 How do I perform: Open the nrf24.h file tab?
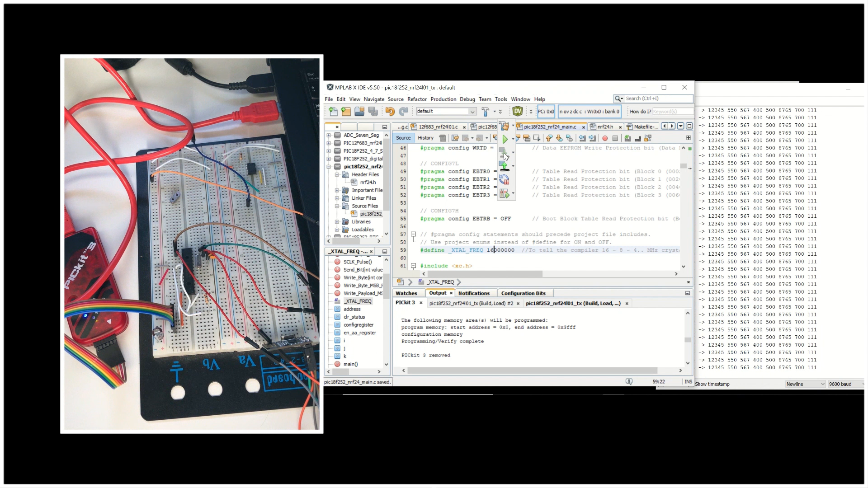coord(604,126)
